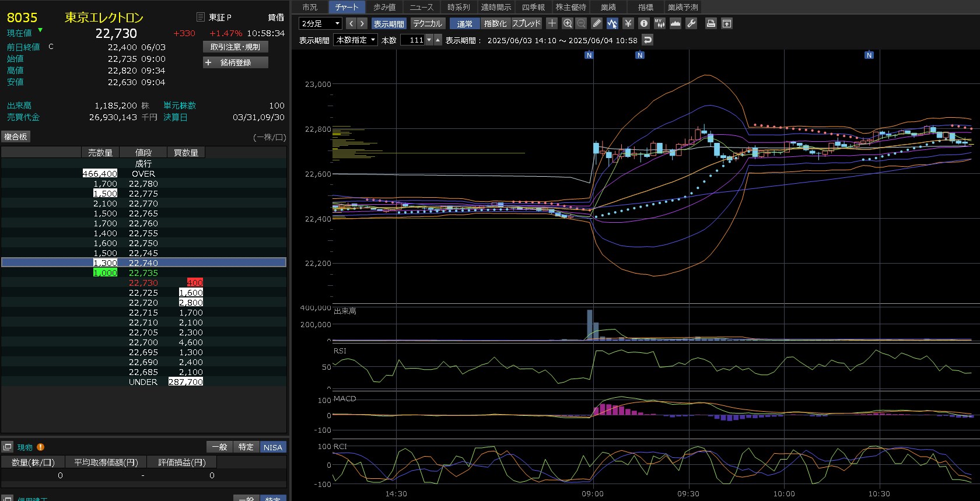The image size is (980, 501).
Task: Click 銘柄登録 button
Action: pyautogui.click(x=236, y=62)
